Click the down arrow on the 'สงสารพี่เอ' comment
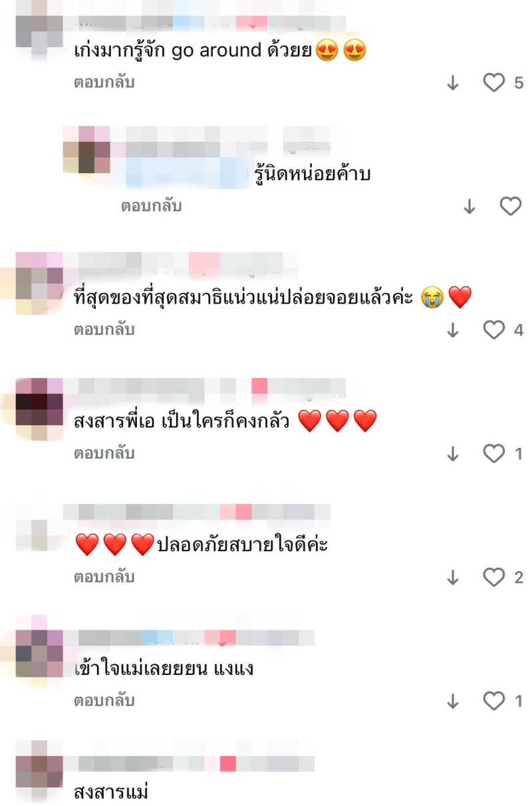Screen dimensions: 532x806 click(453, 454)
